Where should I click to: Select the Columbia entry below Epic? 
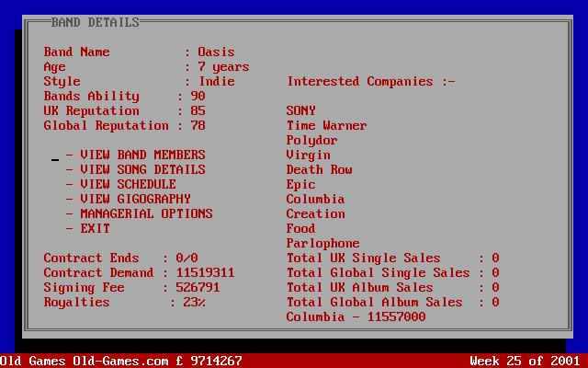[315, 199]
